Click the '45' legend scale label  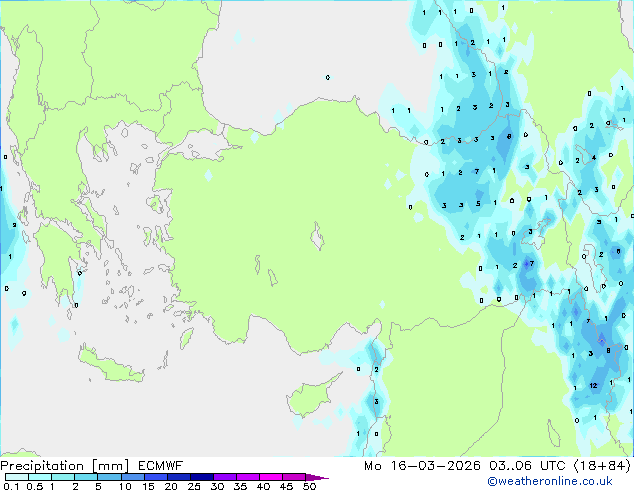[x=286, y=486]
